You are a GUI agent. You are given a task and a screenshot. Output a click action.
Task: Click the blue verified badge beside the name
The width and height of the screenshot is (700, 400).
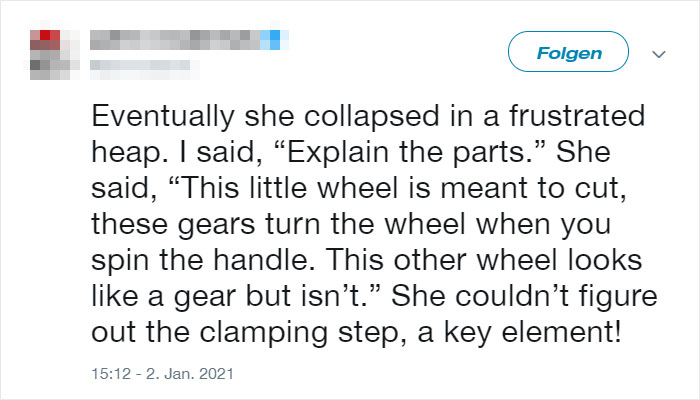[x=274, y=40]
